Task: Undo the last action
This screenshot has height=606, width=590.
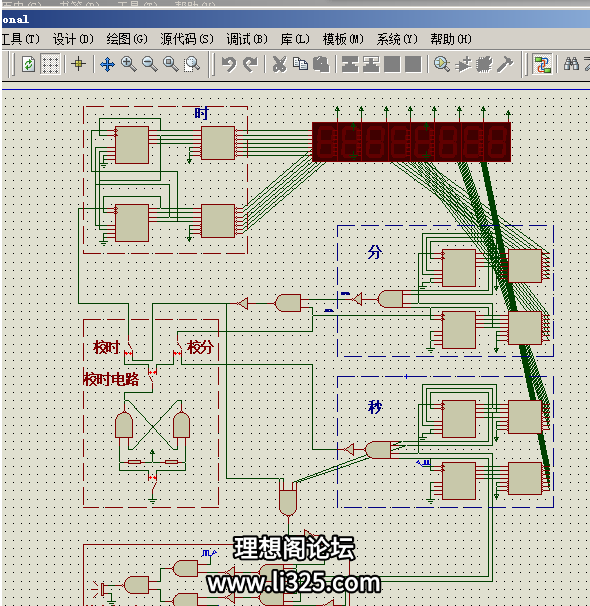Action: 229,64
